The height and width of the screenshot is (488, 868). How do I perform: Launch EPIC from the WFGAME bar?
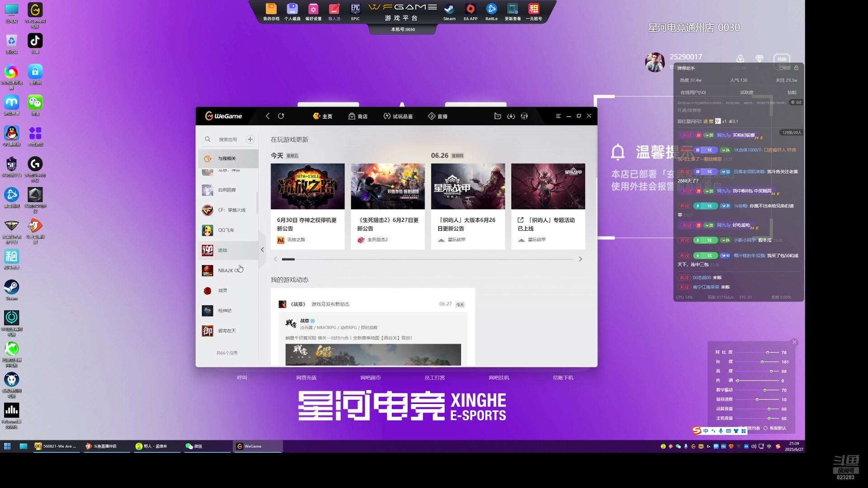pos(355,12)
